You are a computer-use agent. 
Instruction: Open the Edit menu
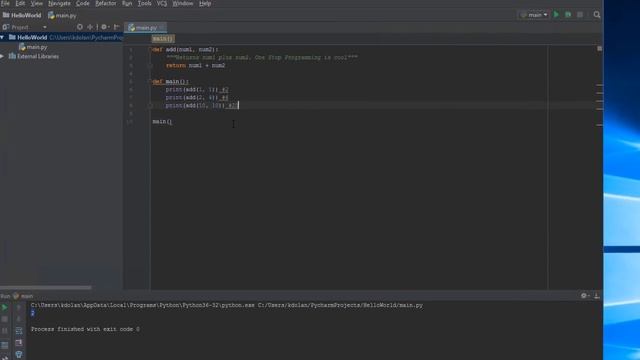pyautogui.click(x=20, y=3)
